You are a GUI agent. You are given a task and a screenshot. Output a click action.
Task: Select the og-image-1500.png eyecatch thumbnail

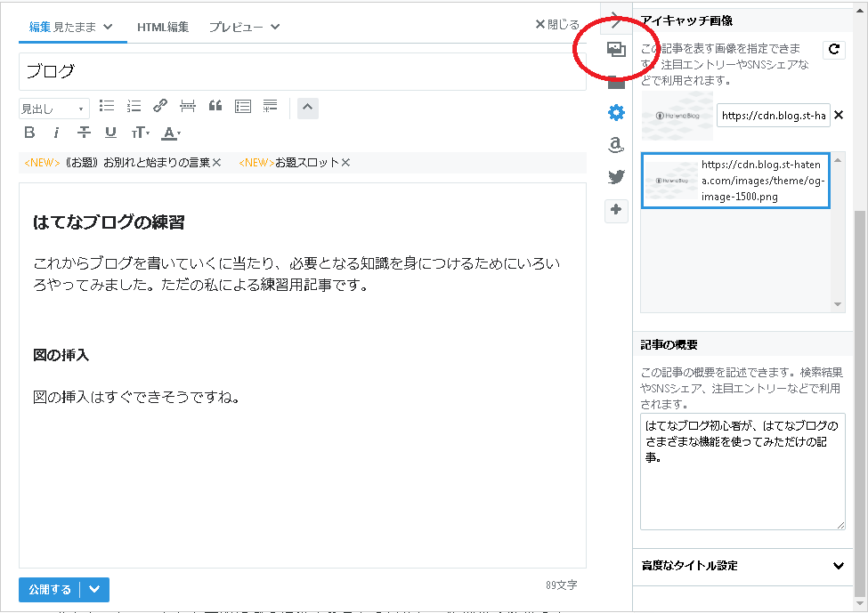pos(735,181)
